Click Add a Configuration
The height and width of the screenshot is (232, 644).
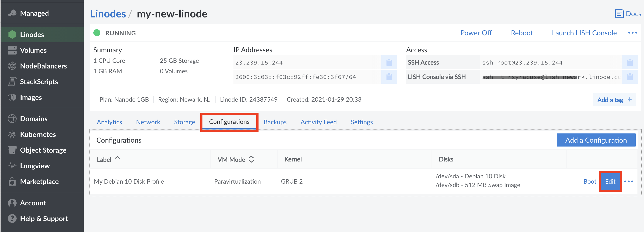tap(596, 140)
